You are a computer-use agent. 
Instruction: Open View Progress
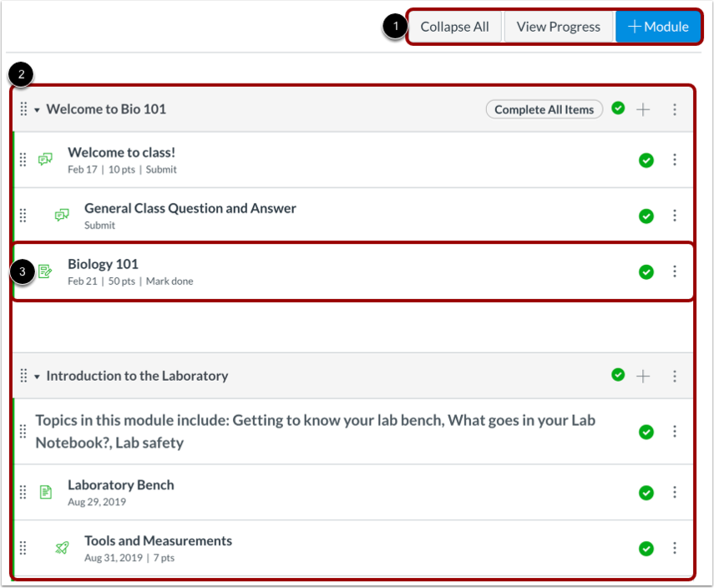[x=559, y=27]
